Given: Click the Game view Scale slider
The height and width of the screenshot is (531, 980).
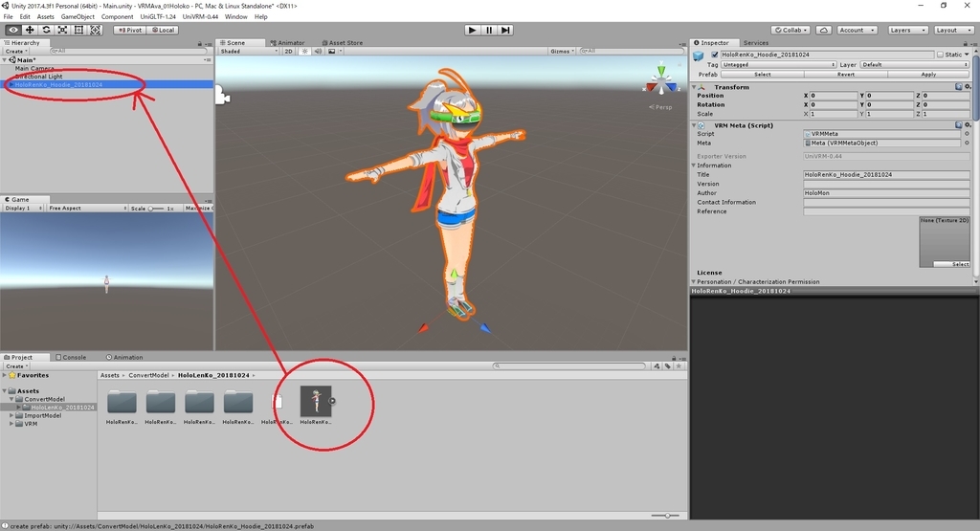Looking at the screenshot, I should click(x=155, y=208).
